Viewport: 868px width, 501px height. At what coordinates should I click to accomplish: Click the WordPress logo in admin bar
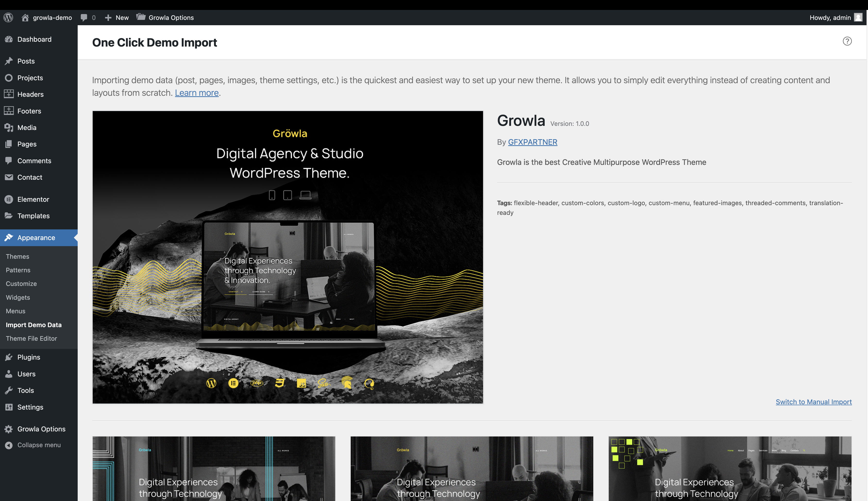click(8, 17)
